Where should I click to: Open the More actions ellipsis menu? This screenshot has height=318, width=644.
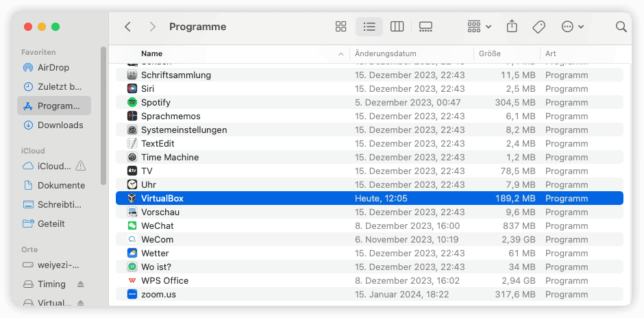572,27
